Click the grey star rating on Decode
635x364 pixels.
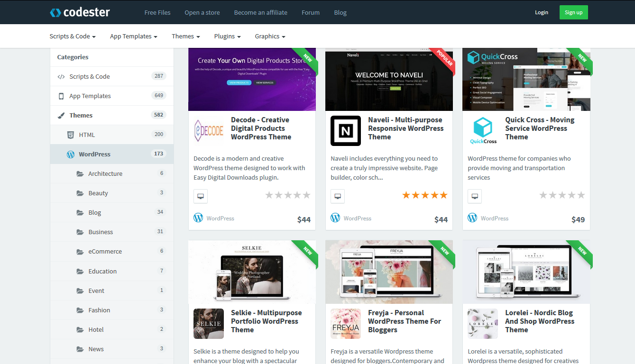point(288,195)
